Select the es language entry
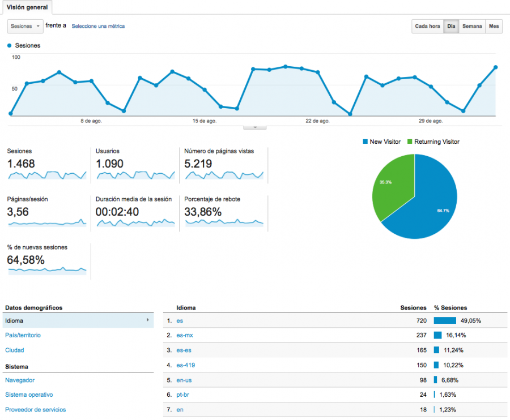This screenshot has width=510, height=420. tap(180, 320)
